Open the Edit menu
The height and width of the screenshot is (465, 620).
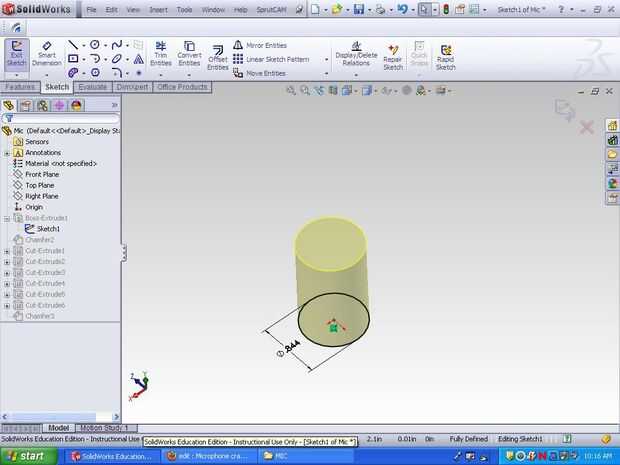click(111, 9)
